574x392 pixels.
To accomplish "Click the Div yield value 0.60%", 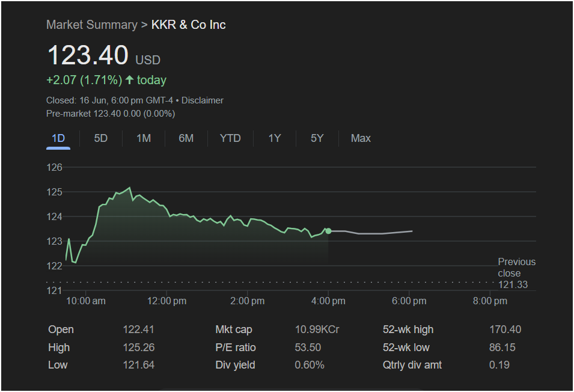I will click(x=310, y=365).
